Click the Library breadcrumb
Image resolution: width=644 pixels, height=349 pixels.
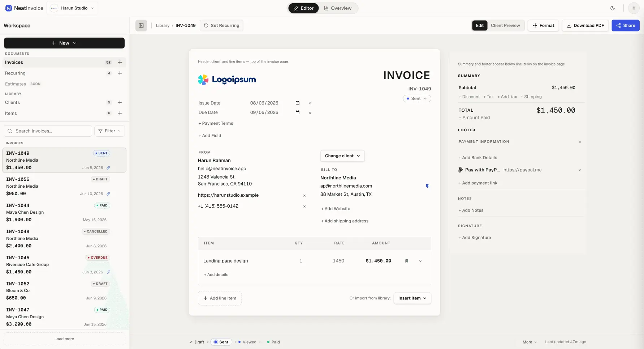pyautogui.click(x=163, y=25)
